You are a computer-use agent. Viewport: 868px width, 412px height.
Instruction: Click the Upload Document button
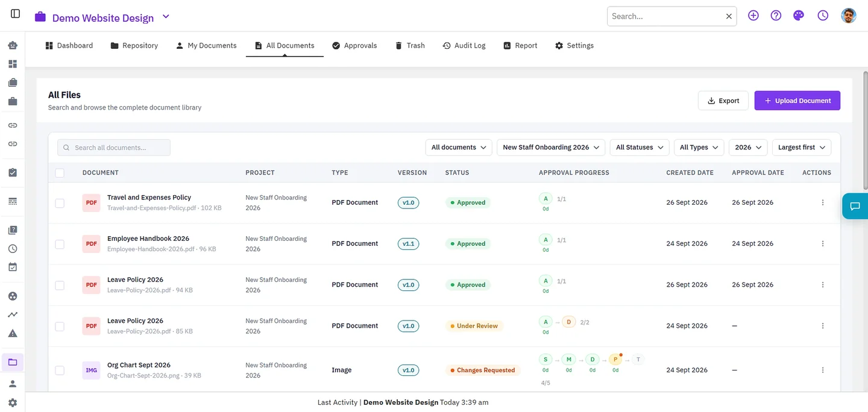(x=797, y=101)
